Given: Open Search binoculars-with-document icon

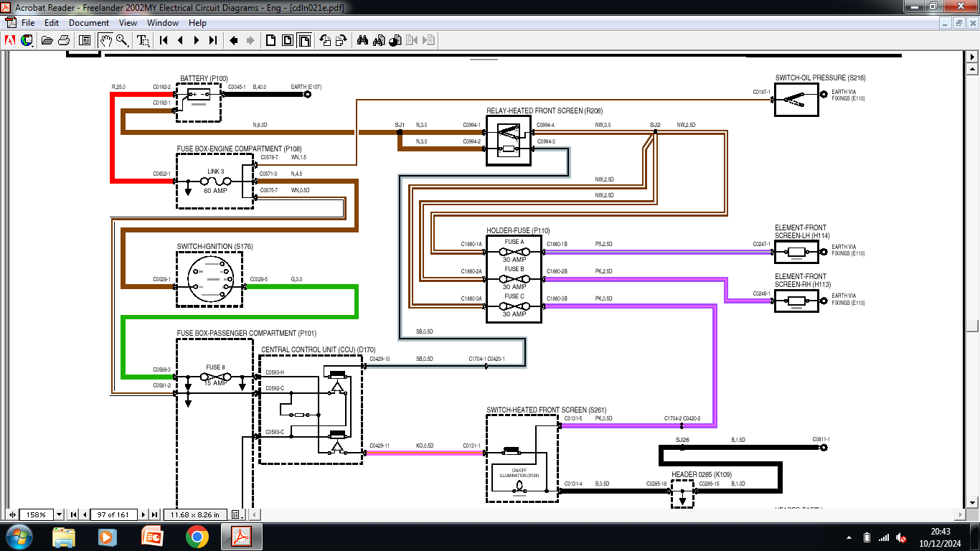Looking at the screenshot, I should click(x=380, y=40).
